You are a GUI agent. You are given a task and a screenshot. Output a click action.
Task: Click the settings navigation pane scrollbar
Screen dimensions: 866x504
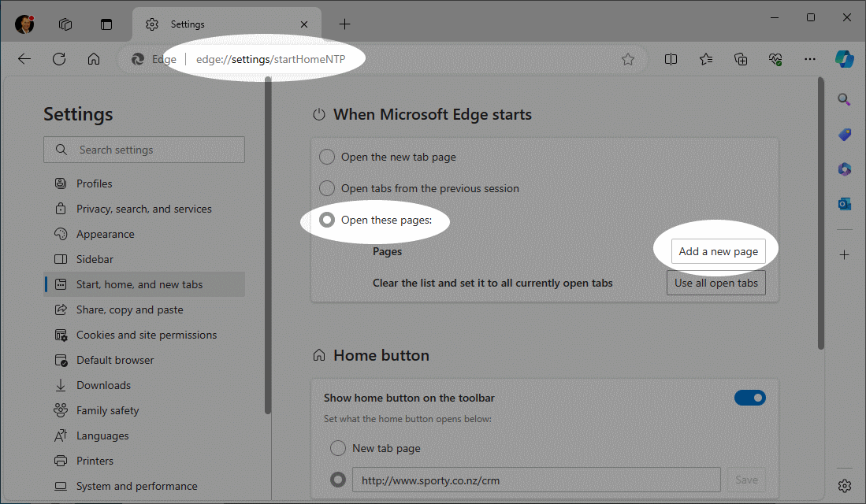tap(268, 246)
